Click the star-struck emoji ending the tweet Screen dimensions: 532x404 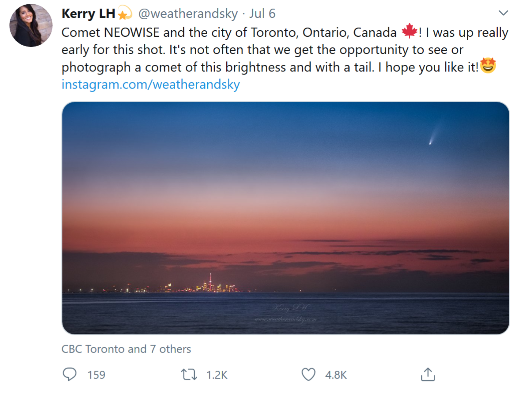[488, 66]
